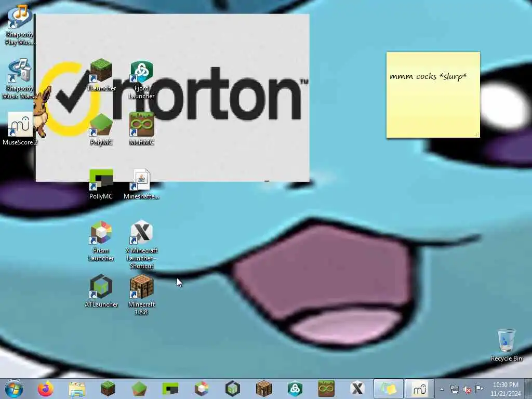Viewport: 532px width, 399px height.
Task: Click PolyMC green pentagon taskbar icon
Action: [x=139, y=389]
